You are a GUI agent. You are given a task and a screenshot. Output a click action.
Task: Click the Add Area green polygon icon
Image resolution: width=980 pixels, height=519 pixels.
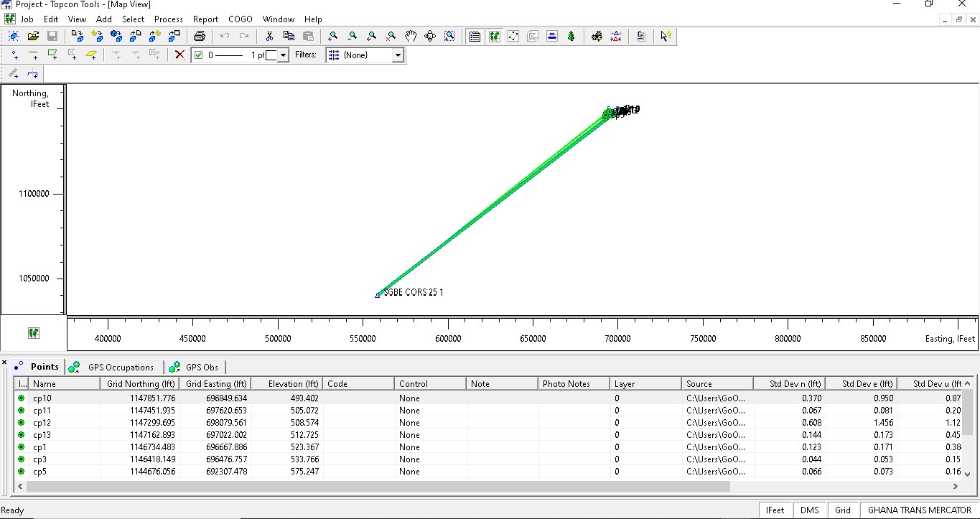click(x=52, y=55)
